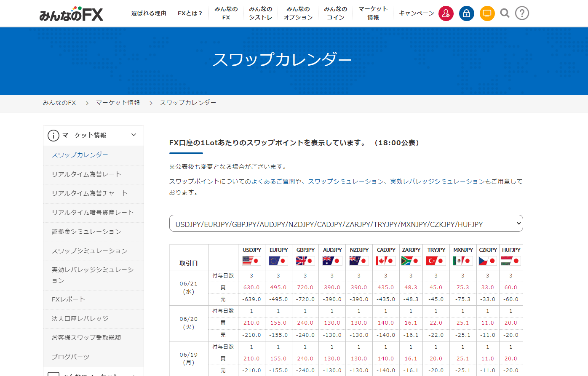The height and width of the screenshot is (376, 588).
Task: Click the 75.3 MXNJPY buy value
Action: [x=462, y=288]
